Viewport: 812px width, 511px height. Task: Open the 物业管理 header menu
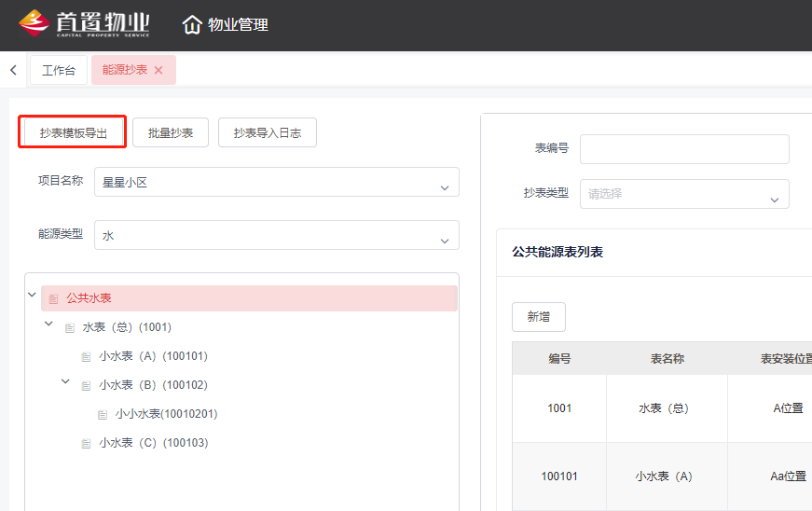238,24
